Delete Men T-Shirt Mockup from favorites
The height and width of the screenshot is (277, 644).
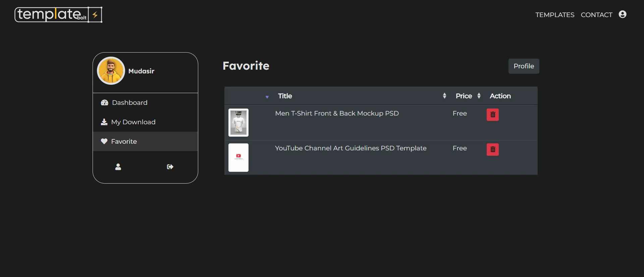(492, 115)
